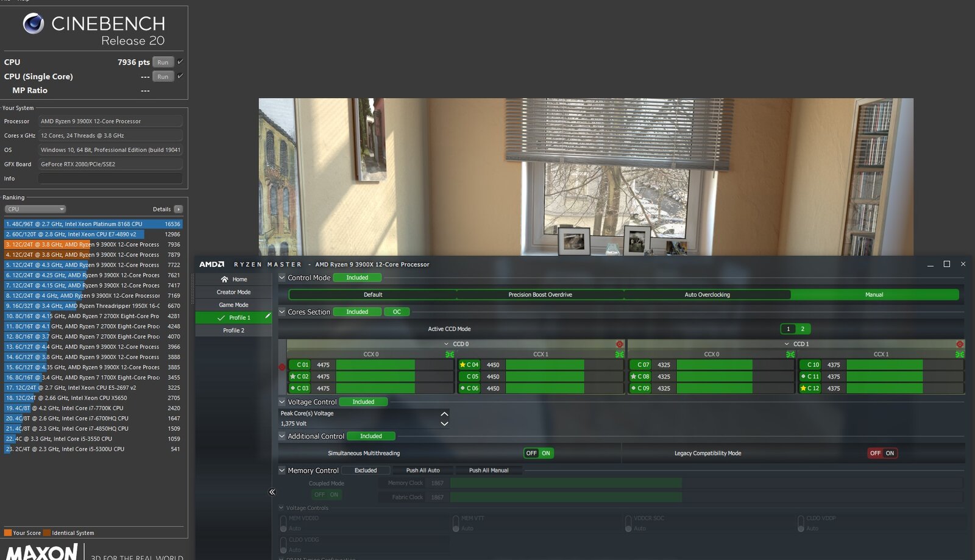Toggle Control Mode Included switch
Viewport: 975px width, 560px height.
(x=357, y=277)
